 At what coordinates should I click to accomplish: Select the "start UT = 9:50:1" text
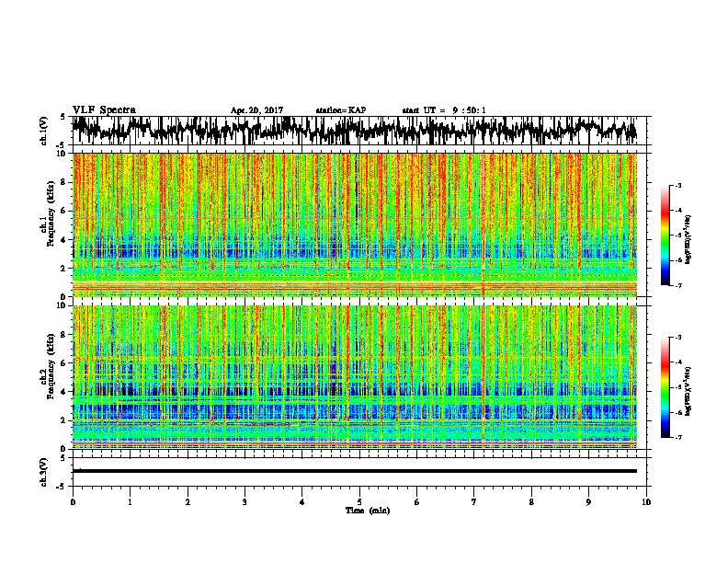(444, 110)
